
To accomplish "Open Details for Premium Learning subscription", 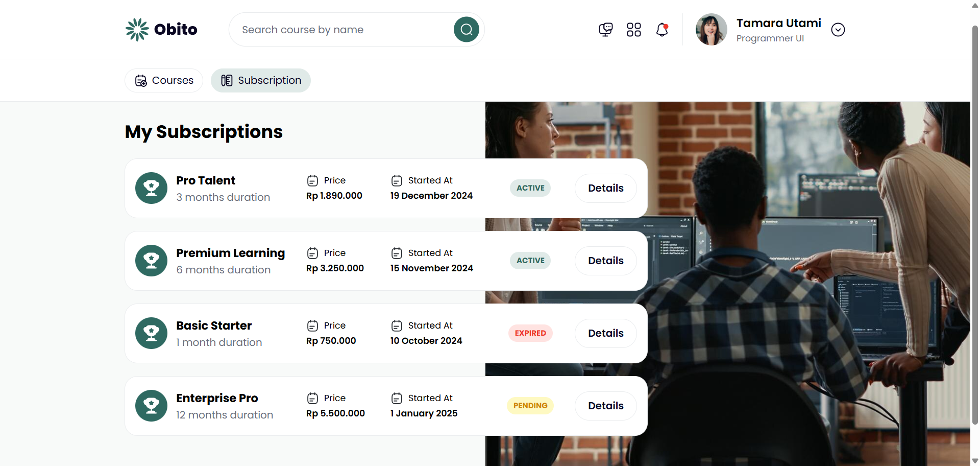I will coord(605,261).
